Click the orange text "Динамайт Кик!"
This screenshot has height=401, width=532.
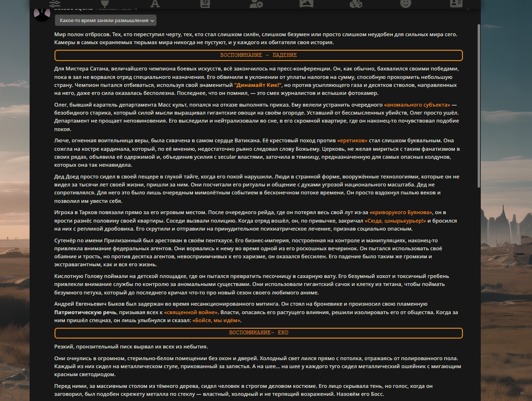click(258, 85)
